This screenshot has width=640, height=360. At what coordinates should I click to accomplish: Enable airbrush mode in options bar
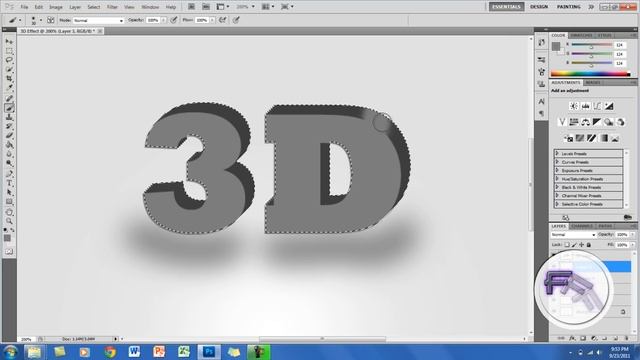pyautogui.click(x=223, y=20)
